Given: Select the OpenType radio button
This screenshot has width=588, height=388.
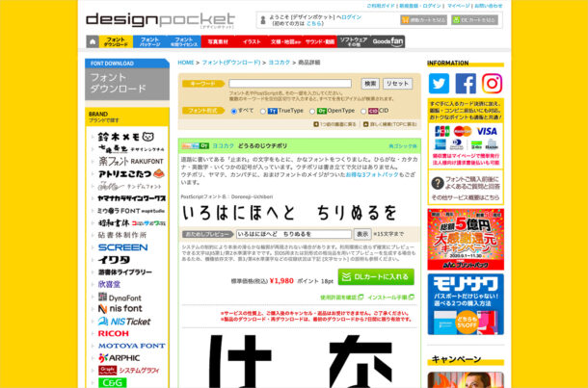Looking at the screenshot, I should pos(312,112).
